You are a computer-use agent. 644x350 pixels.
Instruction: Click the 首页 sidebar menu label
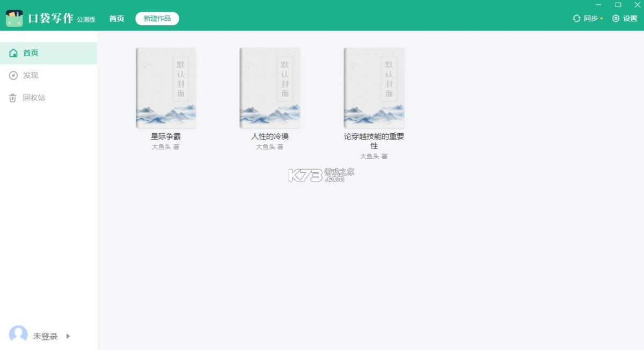pos(31,53)
